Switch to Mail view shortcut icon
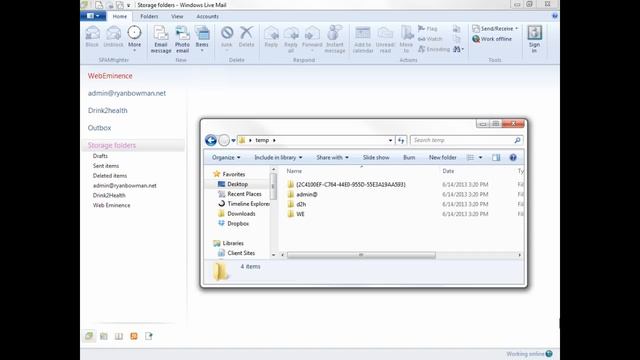The image size is (640, 360). point(89,336)
